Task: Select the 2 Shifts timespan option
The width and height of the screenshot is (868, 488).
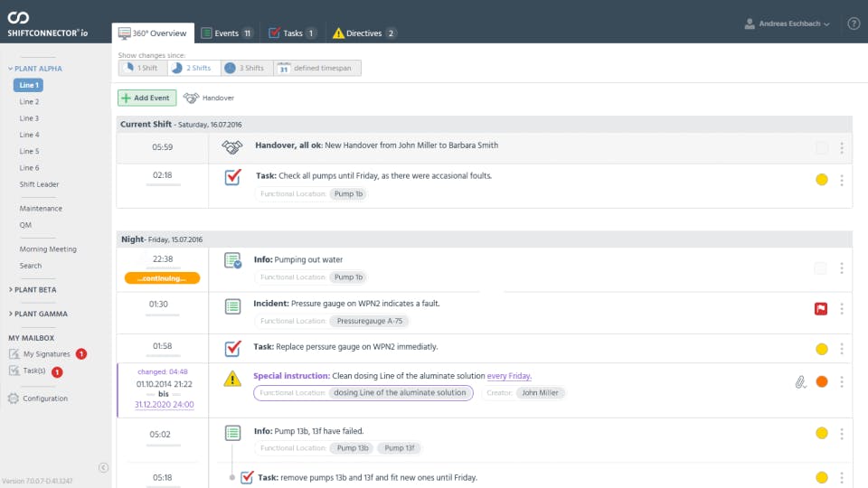Action: tap(193, 68)
